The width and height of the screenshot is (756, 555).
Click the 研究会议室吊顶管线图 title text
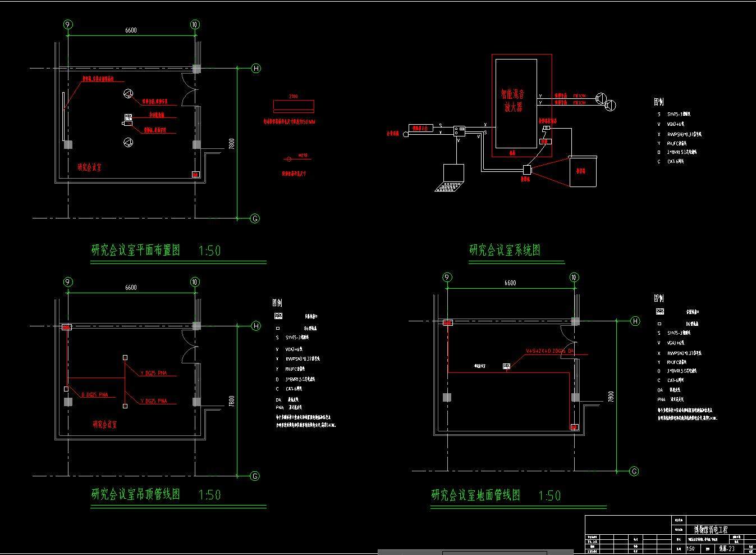pyautogui.click(x=136, y=494)
